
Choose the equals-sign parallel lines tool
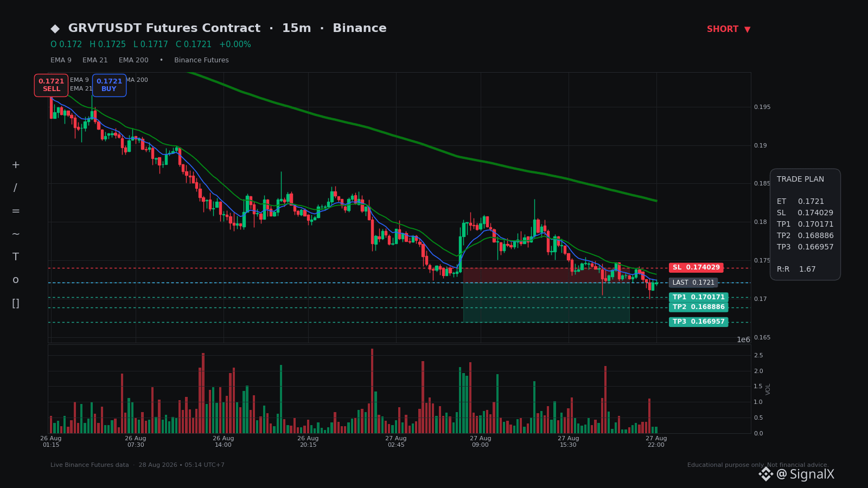[x=16, y=211]
